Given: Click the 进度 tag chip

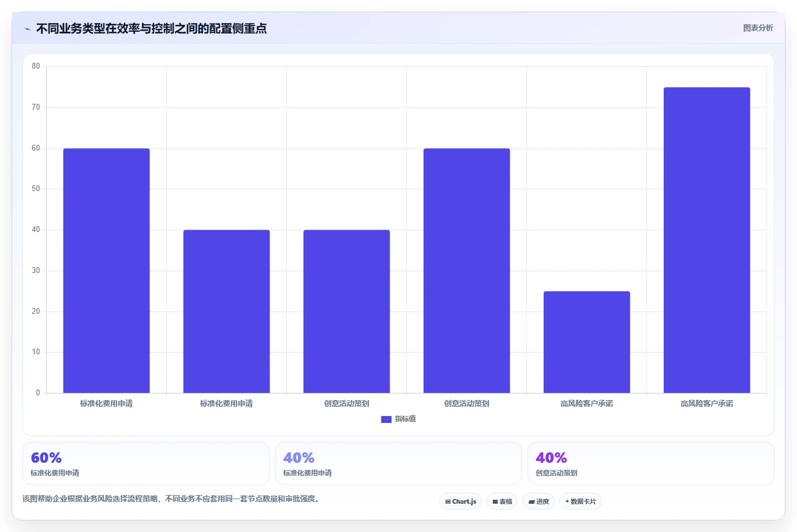Looking at the screenshot, I should [x=538, y=501].
